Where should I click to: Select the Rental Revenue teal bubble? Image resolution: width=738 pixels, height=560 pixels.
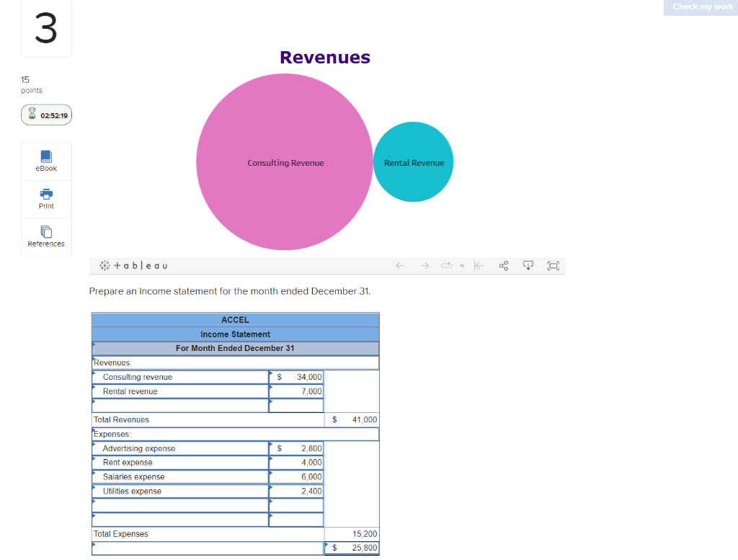(x=413, y=162)
